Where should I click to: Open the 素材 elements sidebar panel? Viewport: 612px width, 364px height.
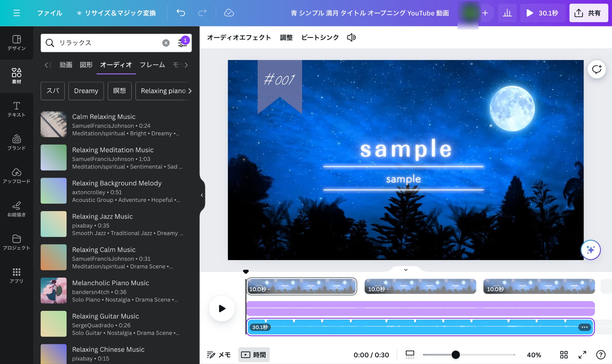point(16,76)
